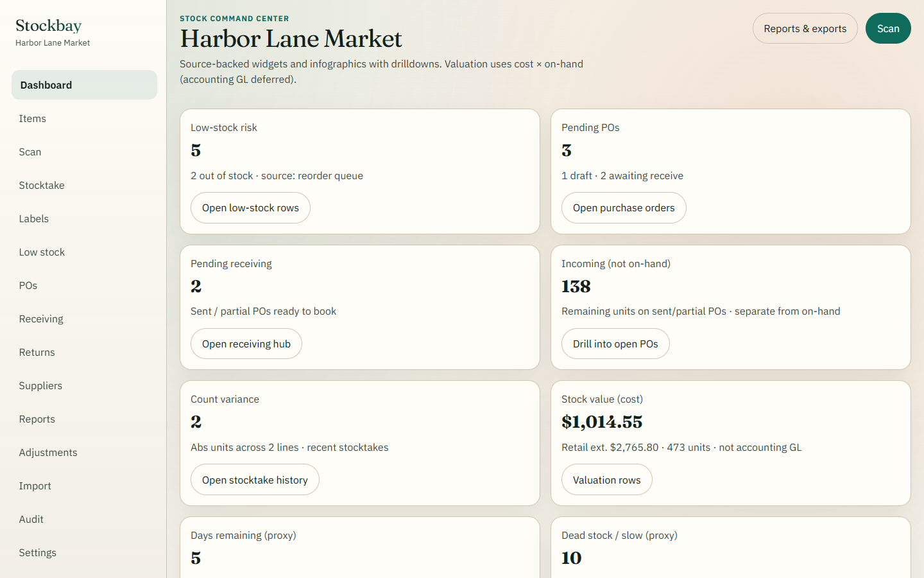Click "Sent / partial POs ready to book"
The height and width of the screenshot is (578, 924).
(x=263, y=311)
